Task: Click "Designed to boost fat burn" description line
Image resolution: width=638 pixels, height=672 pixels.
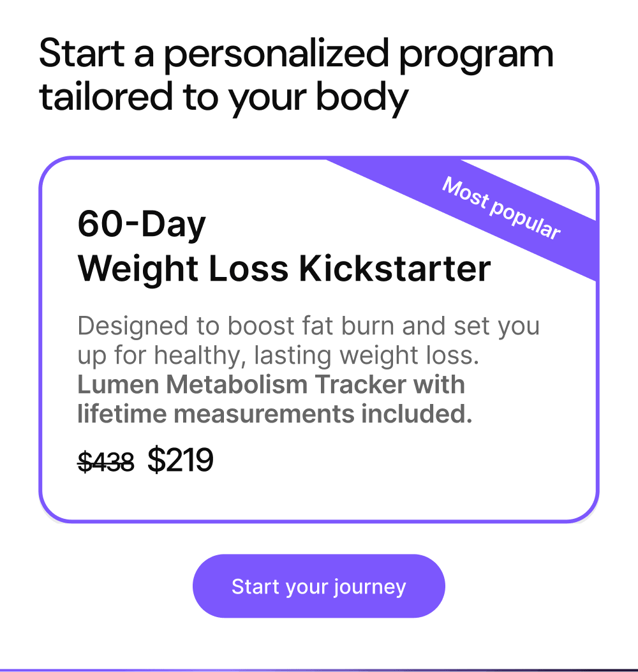Action: [308, 326]
